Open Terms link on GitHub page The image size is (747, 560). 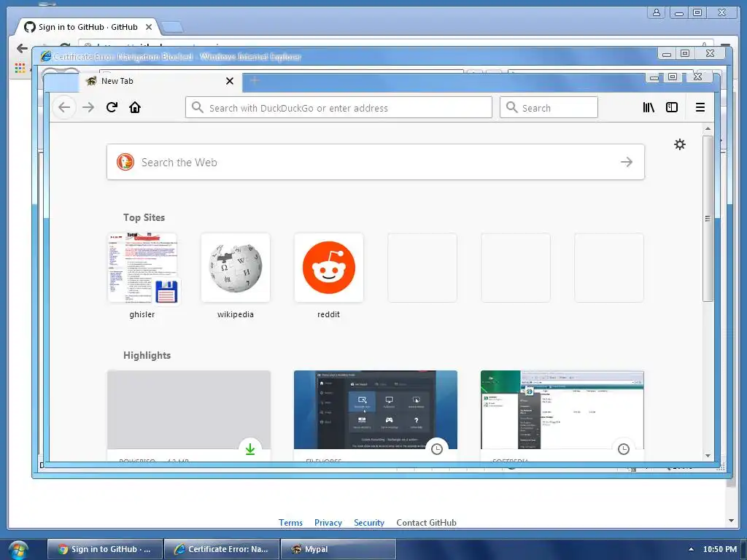(x=290, y=522)
